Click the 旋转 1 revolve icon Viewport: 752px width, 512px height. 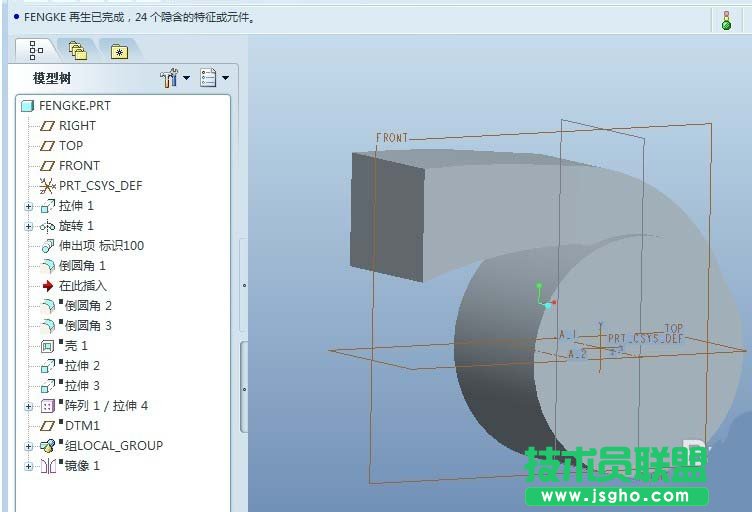(x=47, y=226)
